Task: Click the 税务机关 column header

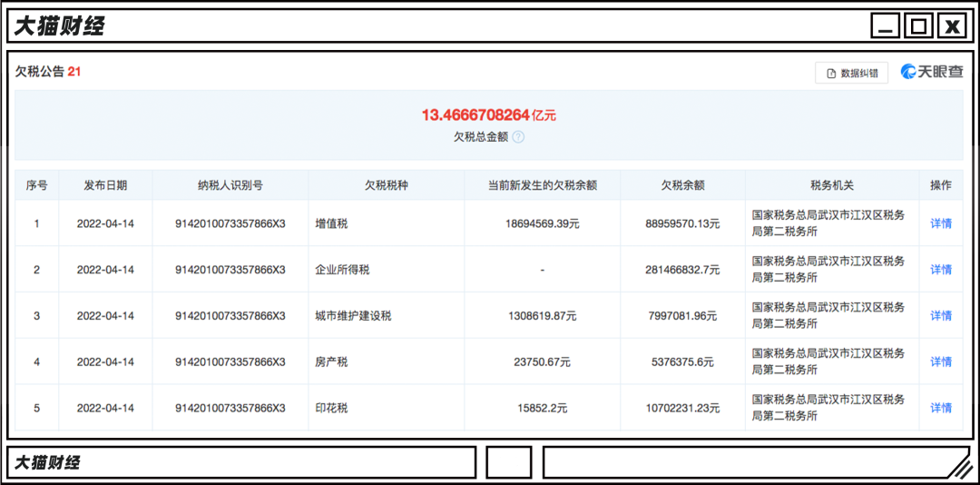Action: coord(832,185)
